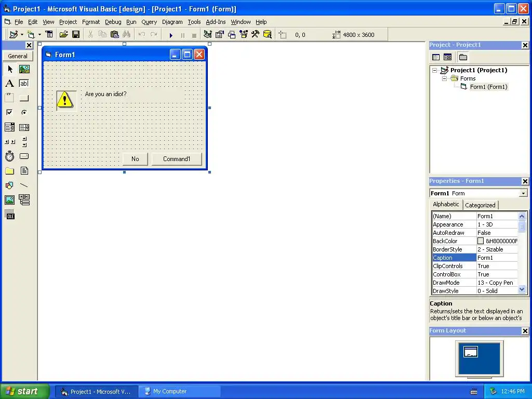Collapse the Forms folder node

click(x=445, y=78)
